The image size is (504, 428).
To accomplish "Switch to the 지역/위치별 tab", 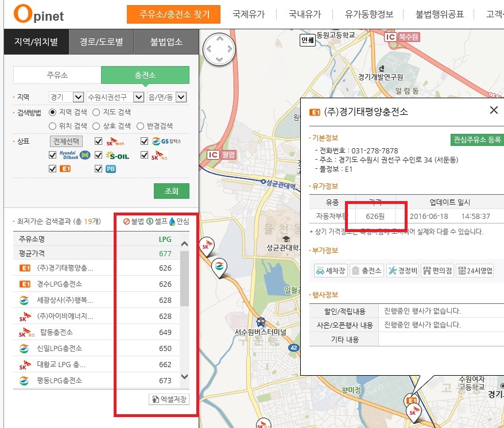I will tap(36, 41).
